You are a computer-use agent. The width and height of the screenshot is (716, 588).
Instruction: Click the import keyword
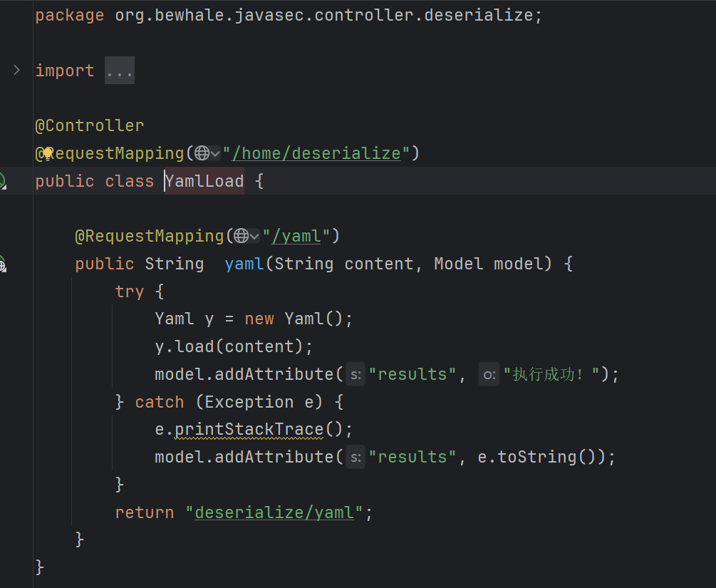pos(64,71)
